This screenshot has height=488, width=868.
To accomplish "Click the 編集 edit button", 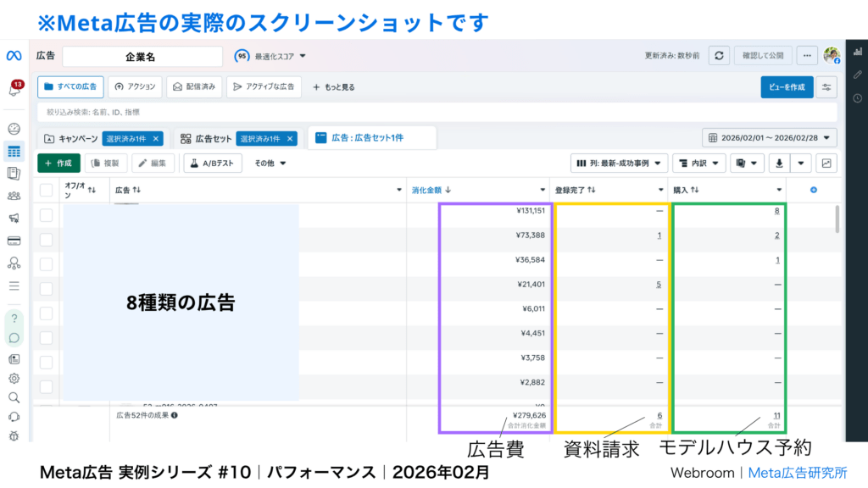I will pos(153,164).
